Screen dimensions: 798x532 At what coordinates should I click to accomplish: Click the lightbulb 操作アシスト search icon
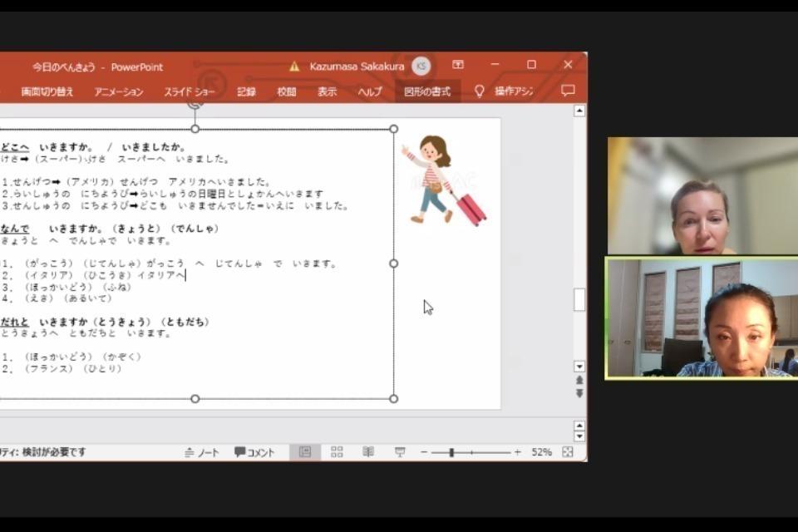click(x=480, y=91)
